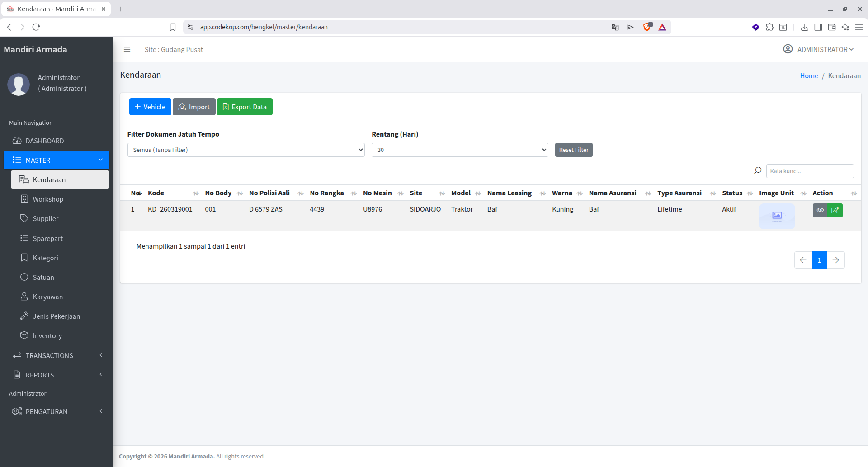
Task: Open Brave Shields icon
Action: (647, 27)
